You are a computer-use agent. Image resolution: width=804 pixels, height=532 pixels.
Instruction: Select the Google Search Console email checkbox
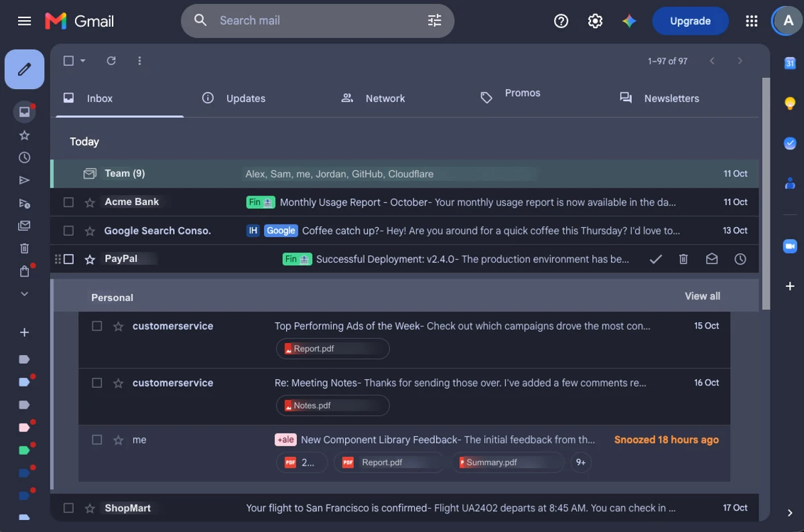click(x=68, y=230)
